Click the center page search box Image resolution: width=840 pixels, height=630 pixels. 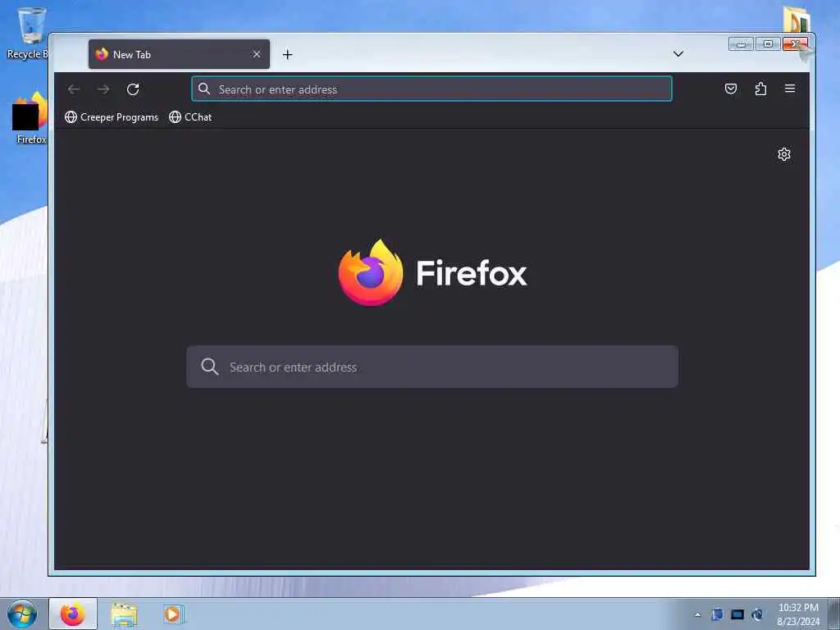click(431, 367)
